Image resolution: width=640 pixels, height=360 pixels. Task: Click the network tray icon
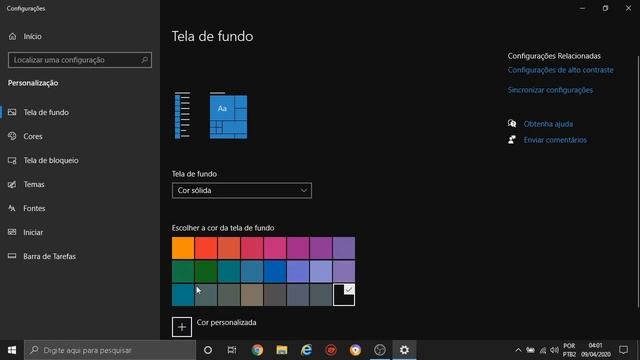pos(543,350)
